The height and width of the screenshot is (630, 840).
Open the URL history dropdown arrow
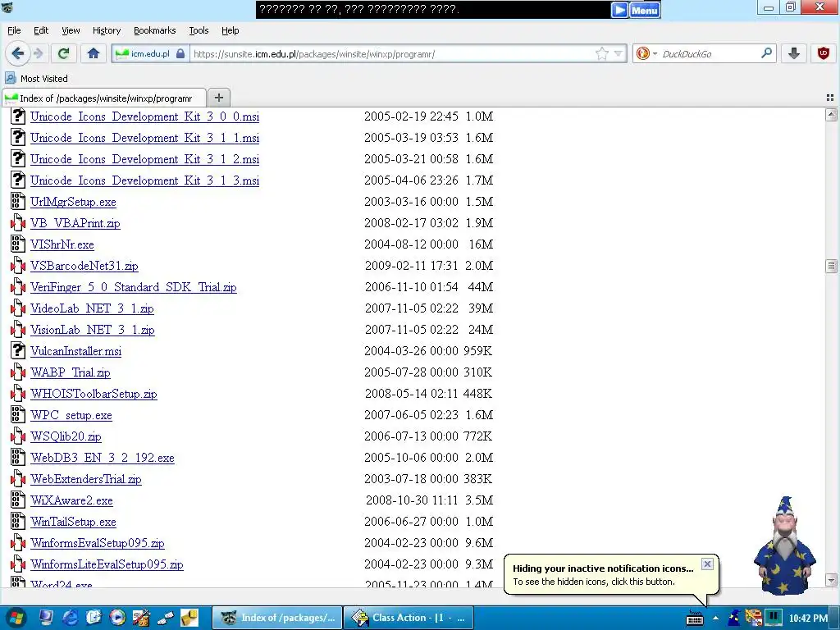[619, 53]
